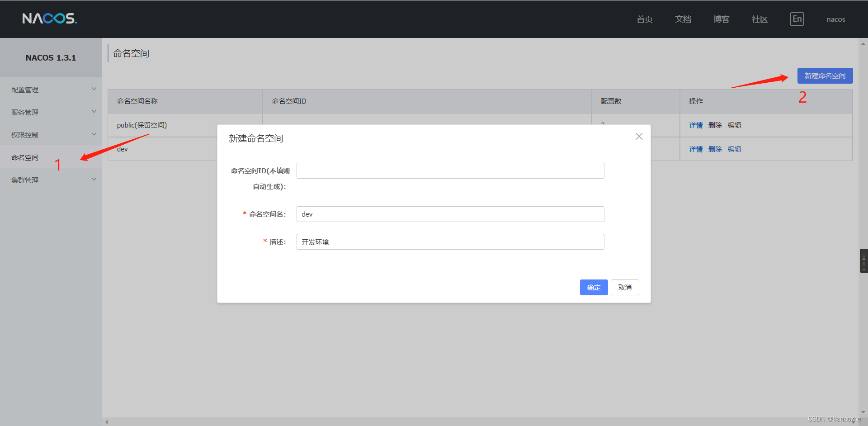Select 命名空间 in the sidebar
The height and width of the screenshot is (426, 868).
tap(25, 157)
